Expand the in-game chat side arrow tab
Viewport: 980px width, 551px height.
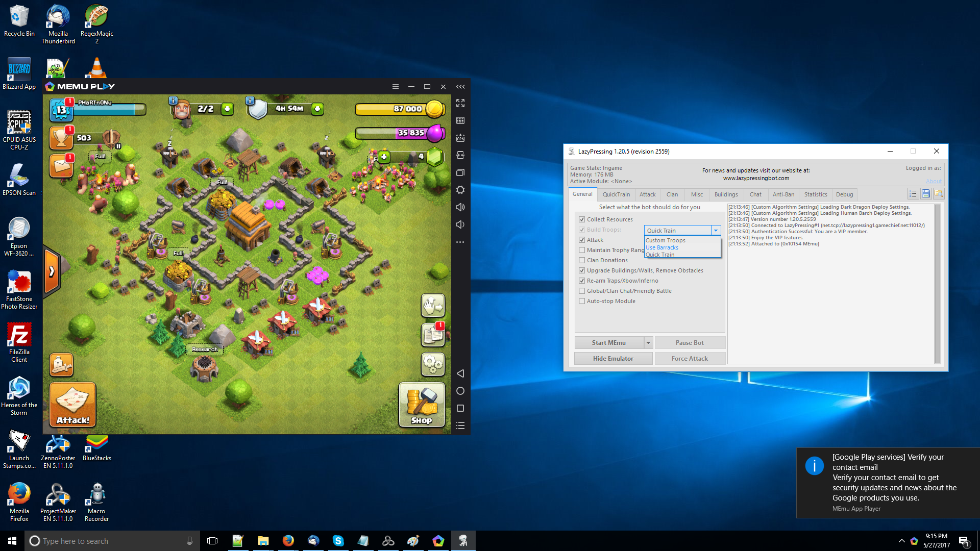point(52,271)
